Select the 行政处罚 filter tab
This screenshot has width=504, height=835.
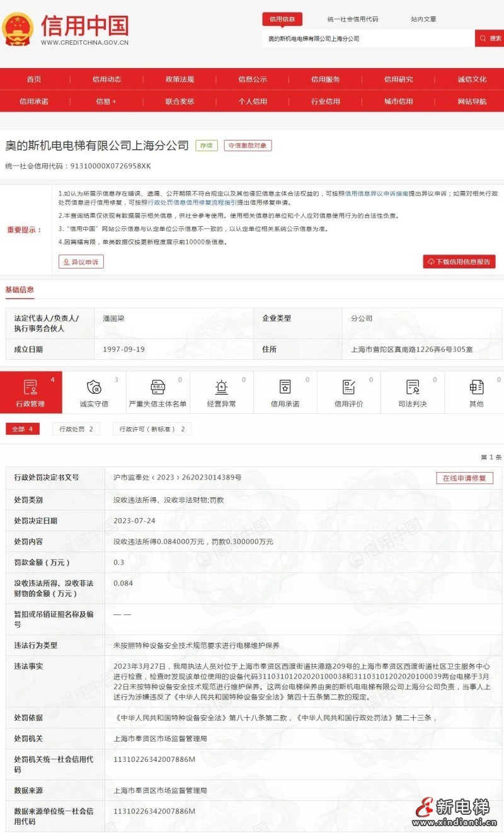(x=76, y=429)
